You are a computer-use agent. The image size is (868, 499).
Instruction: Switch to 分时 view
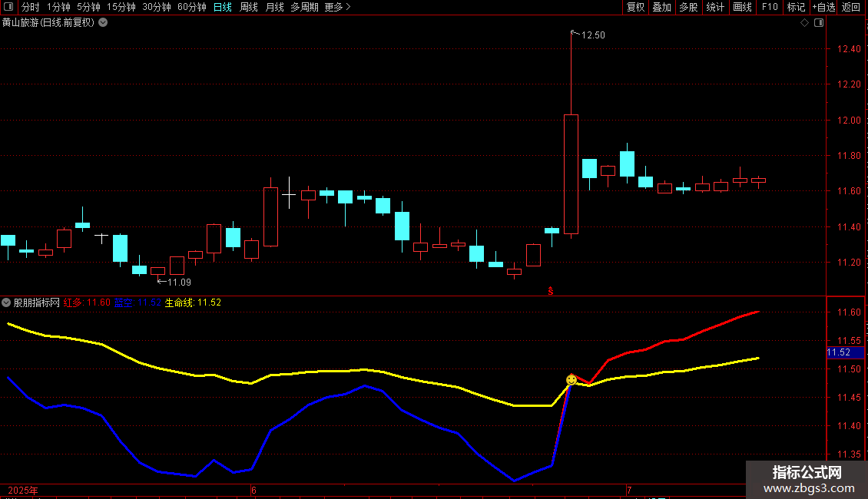click(31, 7)
